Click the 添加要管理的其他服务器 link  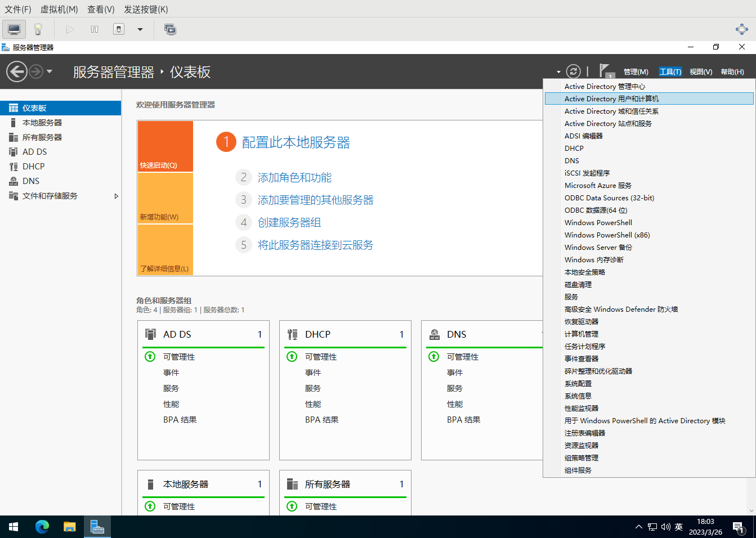(x=315, y=200)
